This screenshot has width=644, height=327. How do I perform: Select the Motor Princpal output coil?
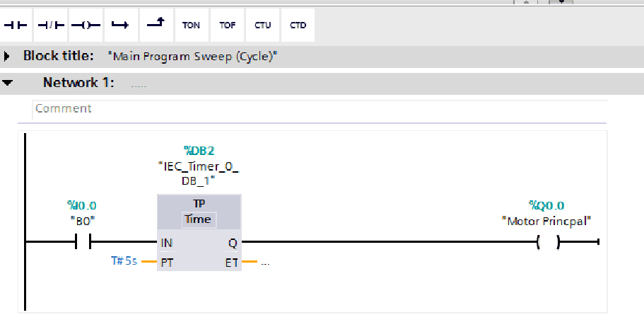(548, 242)
